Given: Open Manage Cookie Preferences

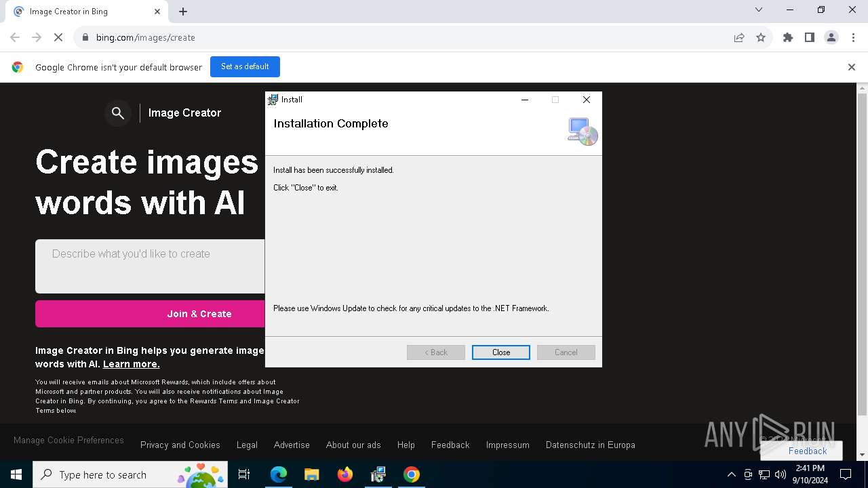Looking at the screenshot, I should tap(68, 441).
